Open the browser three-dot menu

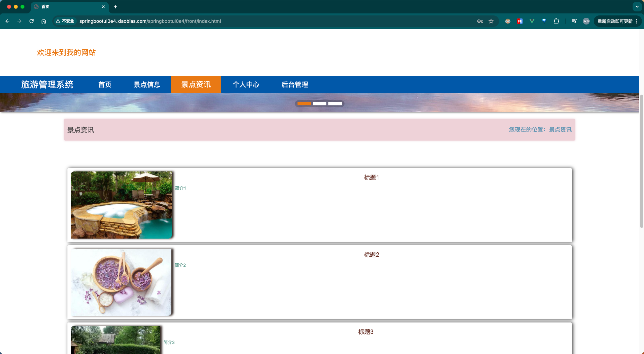637,21
